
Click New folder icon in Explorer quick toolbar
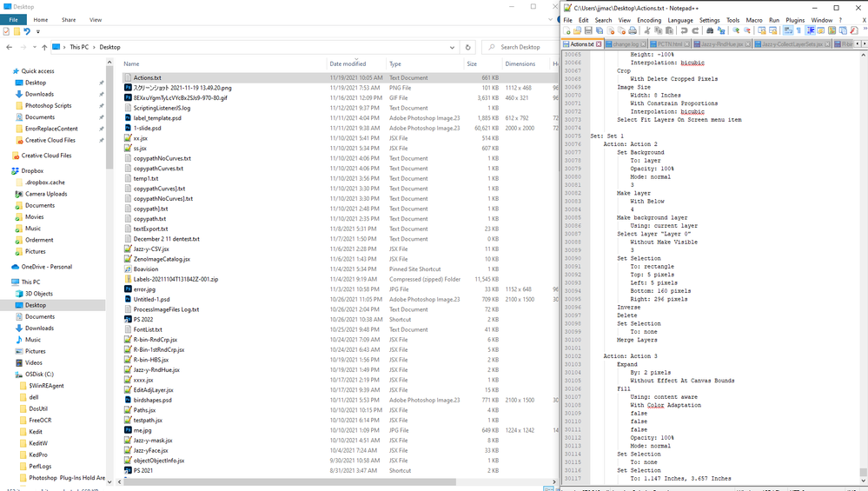pyautogui.click(x=17, y=31)
